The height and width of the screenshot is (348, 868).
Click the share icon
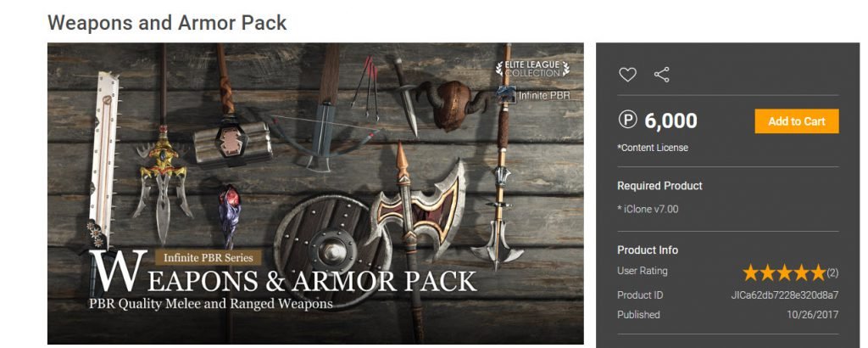[661, 74]
